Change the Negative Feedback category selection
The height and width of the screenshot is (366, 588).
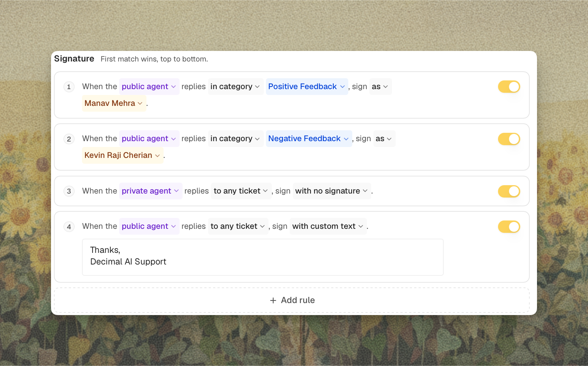tap(309, 139)
